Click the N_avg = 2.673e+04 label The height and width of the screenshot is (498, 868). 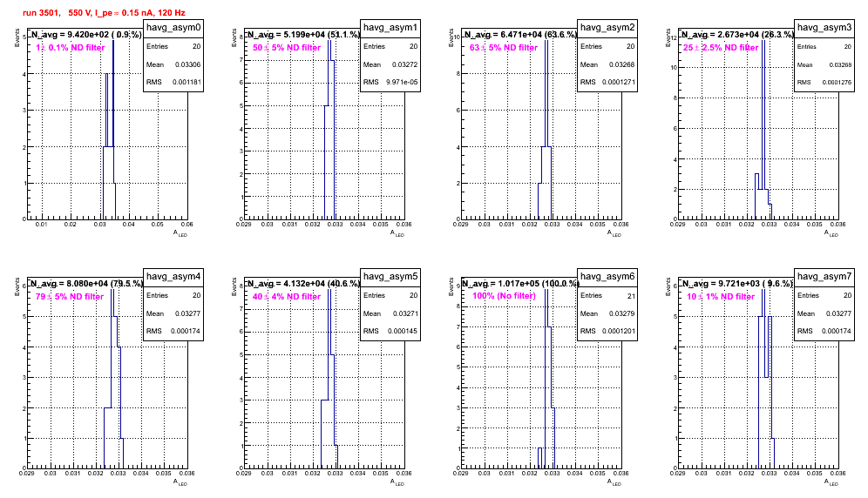pyautogui.click(x=737, y=34)
